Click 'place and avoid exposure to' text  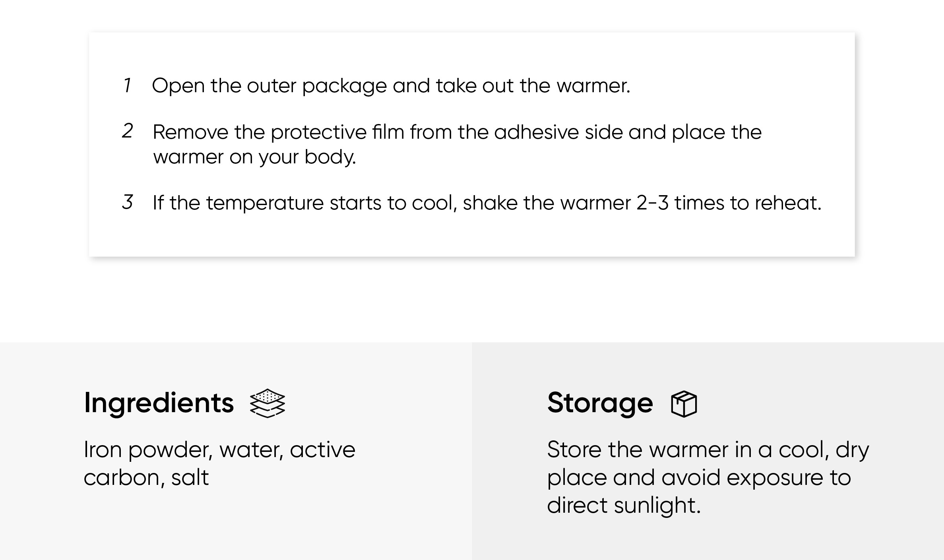tap(699, 477)
